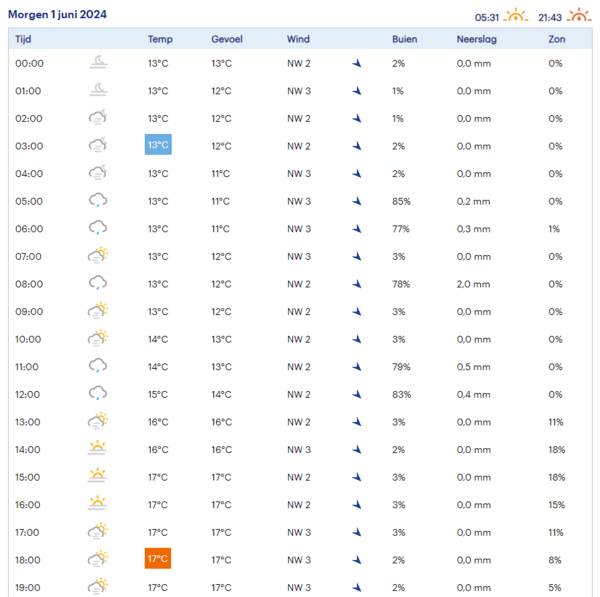Click the 15% sun value at 16:00
Screen dimensions: 600x597
tap(557, 505)
